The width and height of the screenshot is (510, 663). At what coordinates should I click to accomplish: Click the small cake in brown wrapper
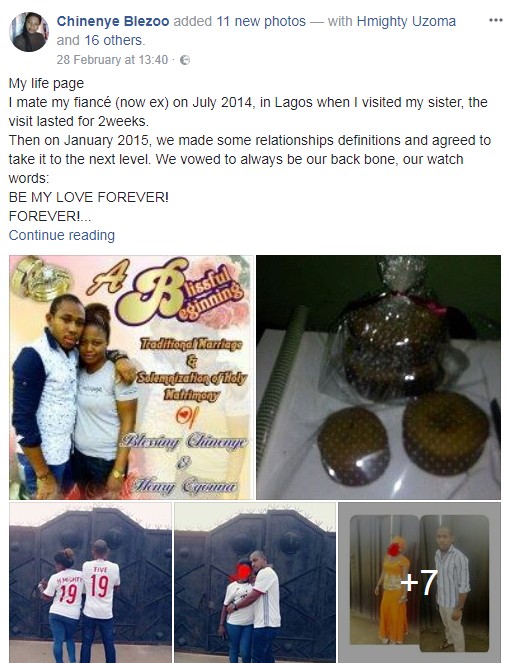coord(353,445)
